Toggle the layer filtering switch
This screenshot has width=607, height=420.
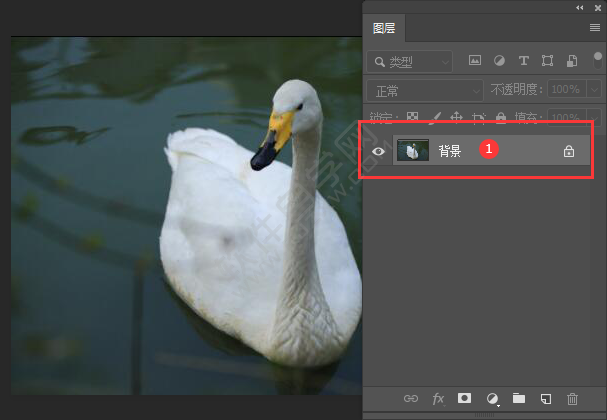(597, 57)
